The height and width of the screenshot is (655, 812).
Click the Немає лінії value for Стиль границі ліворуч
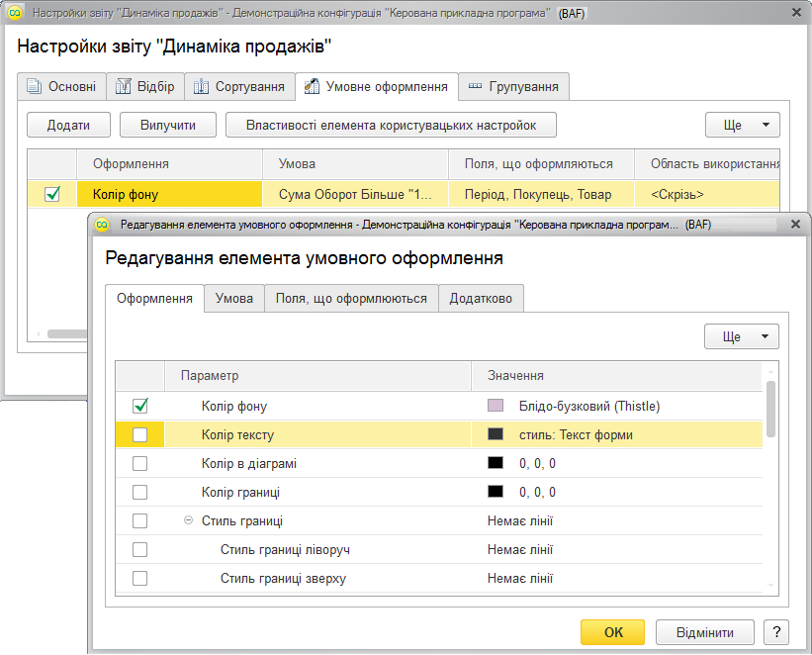tap(520, 549)
